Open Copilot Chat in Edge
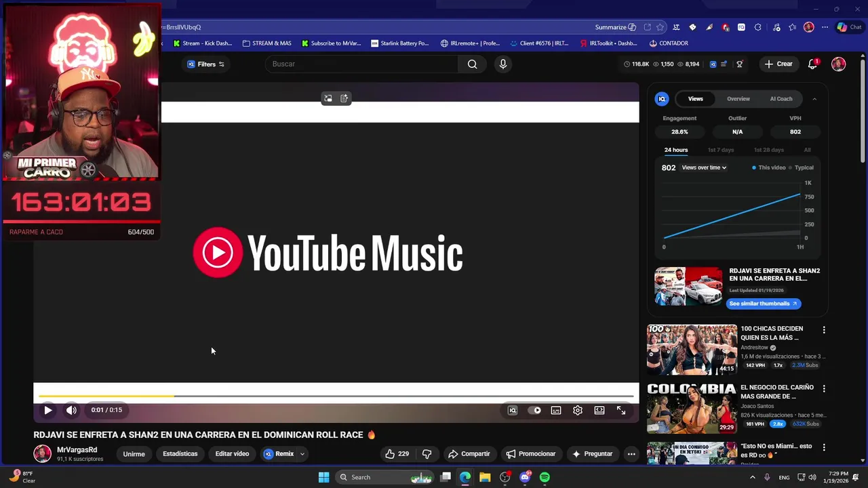The width and height of the screenshot is (868, 488). point(849,27)
